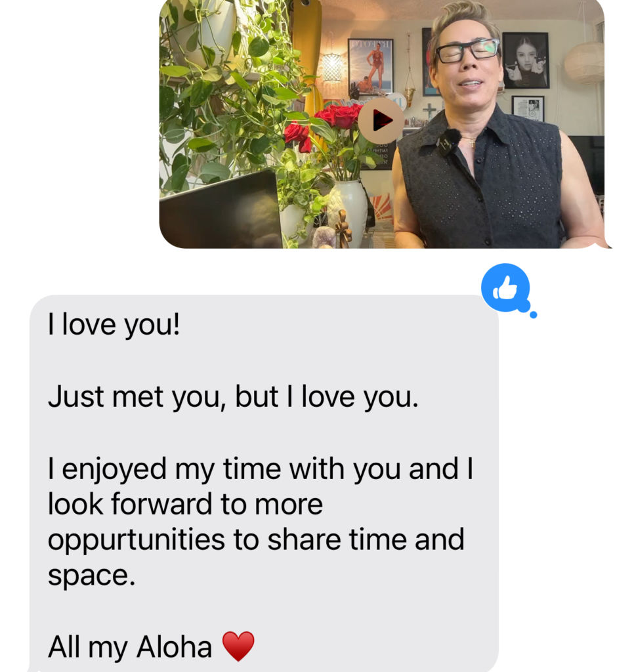Click the black-and-white framed portrait in video
Screen dimensions: 634x672
[x=526, y=60]
